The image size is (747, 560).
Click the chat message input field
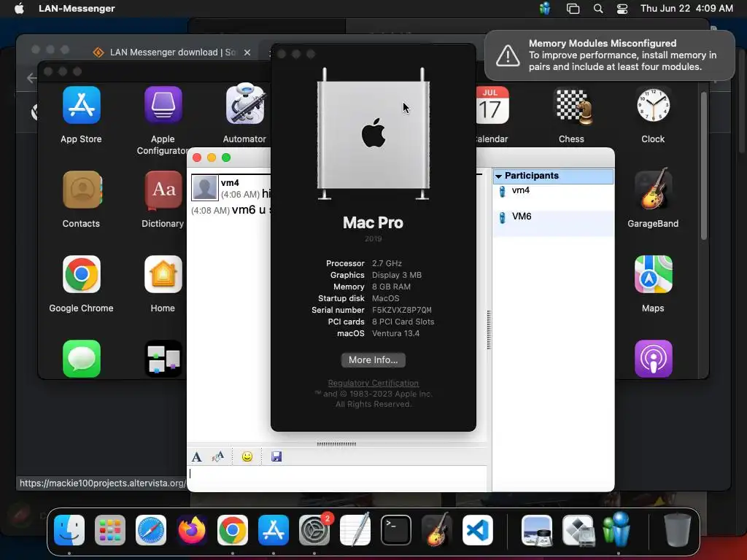click(338, 478)
